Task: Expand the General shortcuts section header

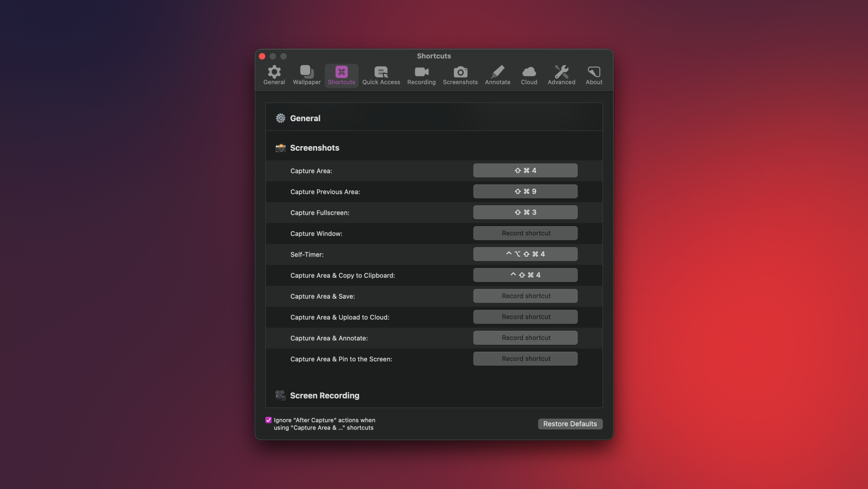Action: tap(305, 118)
